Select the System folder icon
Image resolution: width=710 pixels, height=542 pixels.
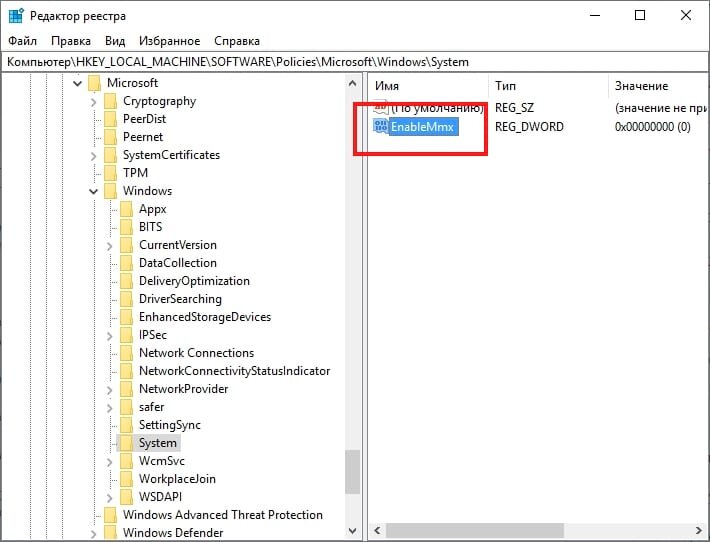(x=126, y=443)
